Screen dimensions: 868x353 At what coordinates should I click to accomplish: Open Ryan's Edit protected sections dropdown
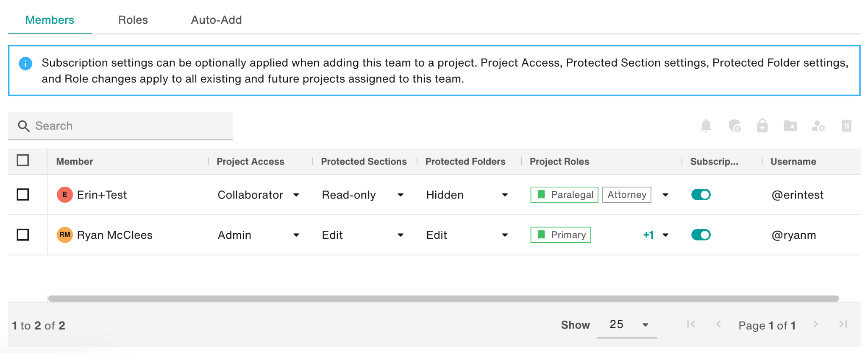pos(363,235)
